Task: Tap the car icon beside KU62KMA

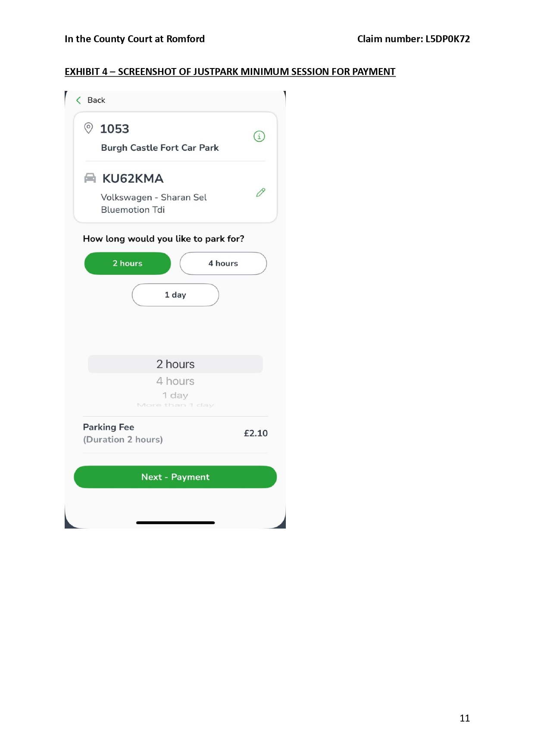Action: [x=90, y=178]
